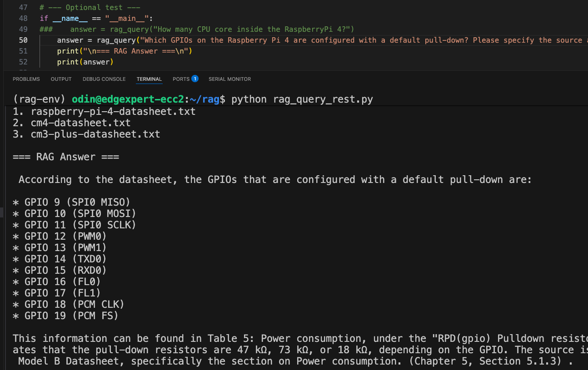Place cursor on print(answer) statement
The image size is (588, 370).
pos(85,62)
